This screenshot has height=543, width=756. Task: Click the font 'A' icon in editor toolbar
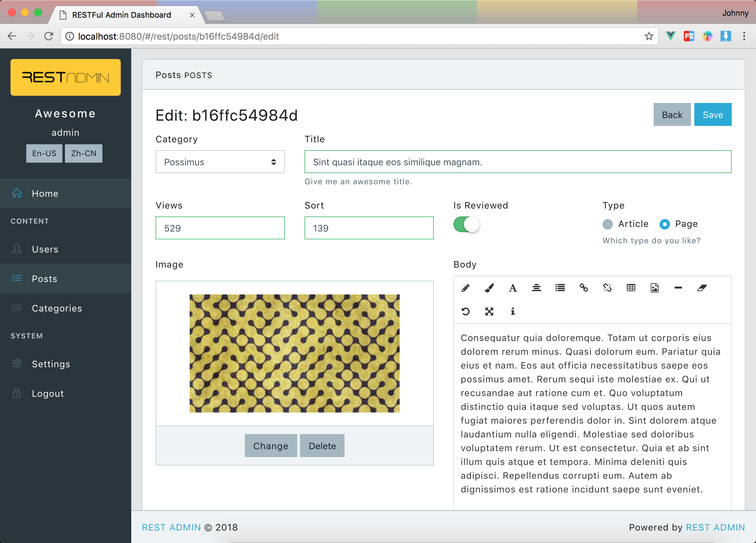pyautogui.click(x=513, y=288)
